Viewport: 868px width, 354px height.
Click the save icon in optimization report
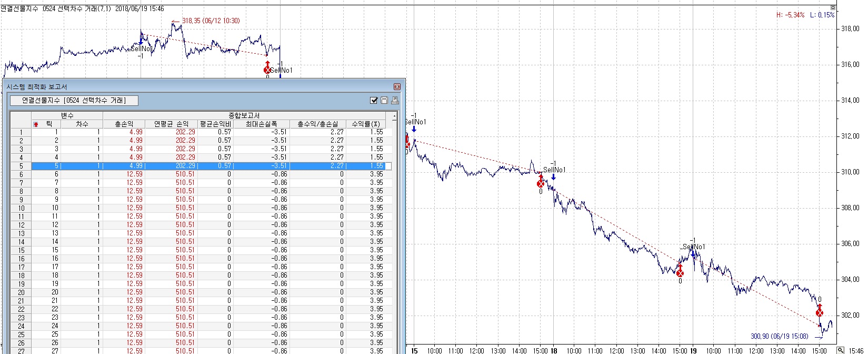tap(384, 100)
